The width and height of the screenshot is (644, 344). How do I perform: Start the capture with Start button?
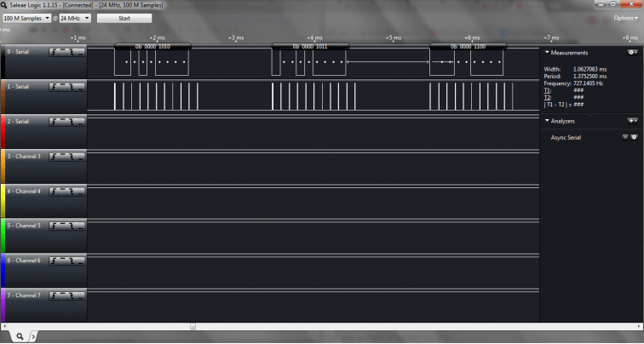(x=124, y=18)
